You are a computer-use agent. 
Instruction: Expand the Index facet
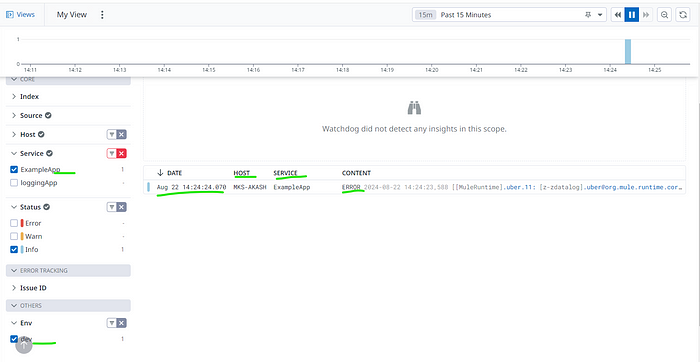[14, 96]
